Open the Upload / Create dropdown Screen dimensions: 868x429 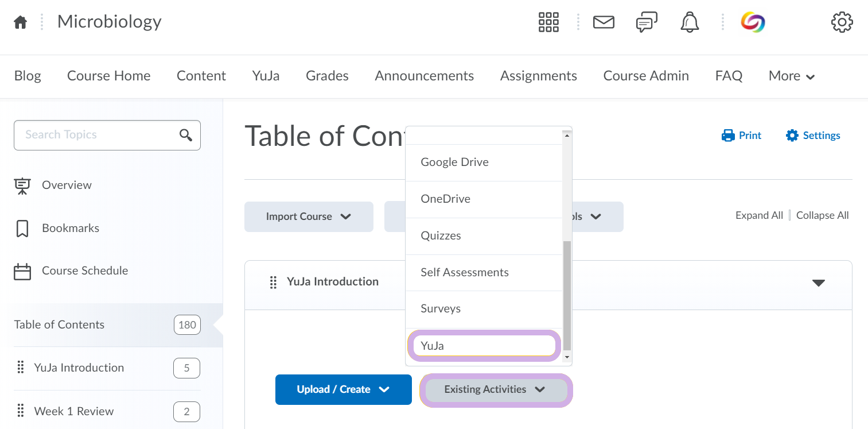tap(344, 389)
